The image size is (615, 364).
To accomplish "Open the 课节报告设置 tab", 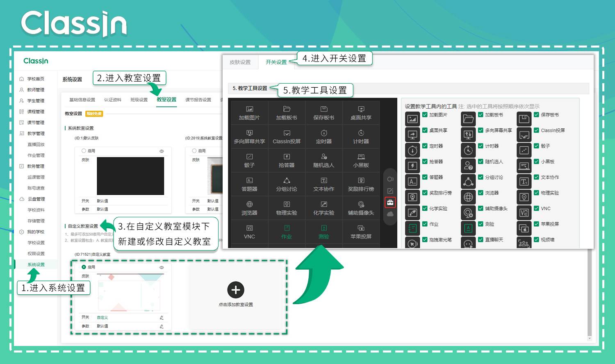I will [198, 100].
